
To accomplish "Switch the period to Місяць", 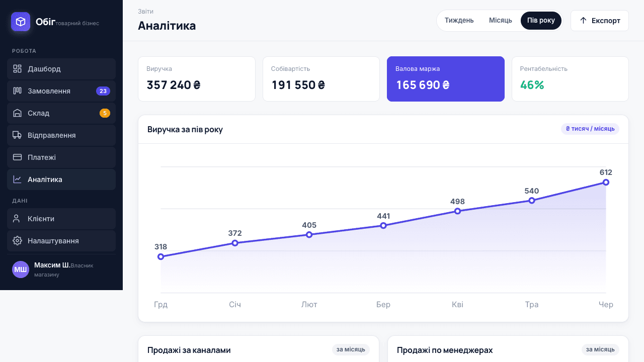I will pyautogui.click(x=501, y=21).
